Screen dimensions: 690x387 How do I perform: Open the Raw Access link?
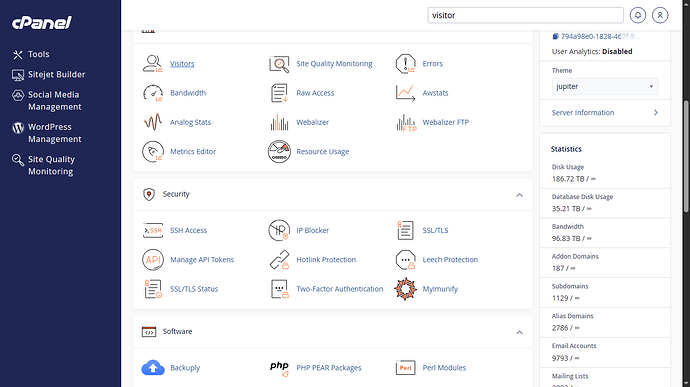[315, 93]
